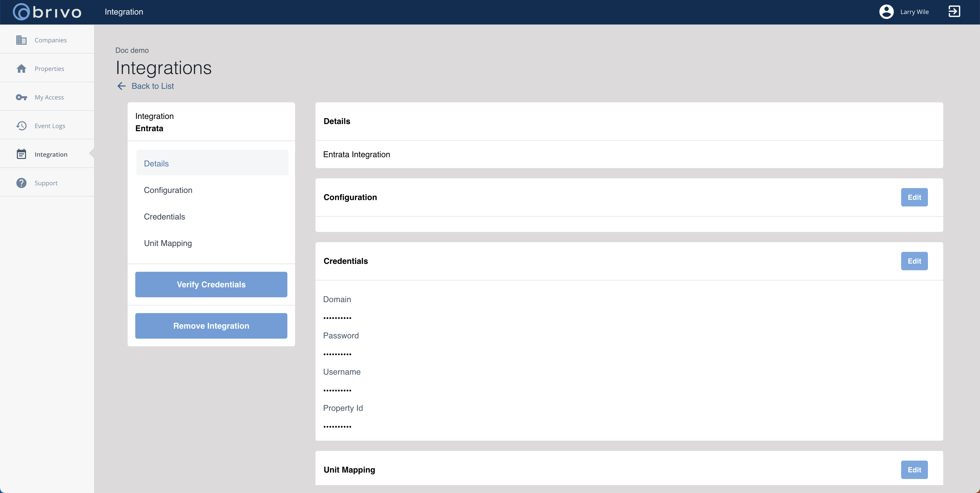Click the Integration calendar icon in the sidebar

(22, 154)
